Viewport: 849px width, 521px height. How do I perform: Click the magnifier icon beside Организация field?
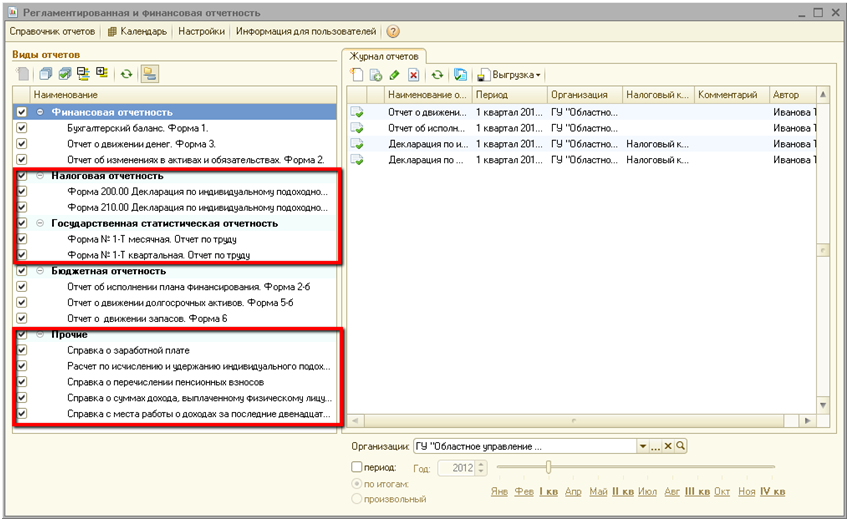pos(680,446)
